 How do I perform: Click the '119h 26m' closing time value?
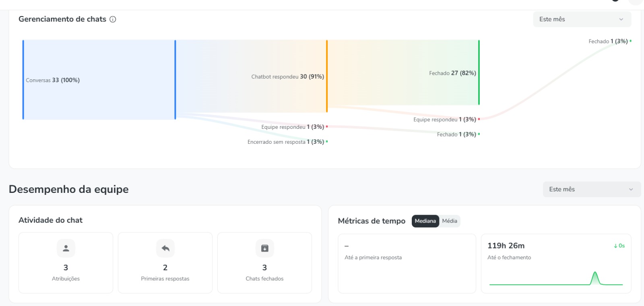point(506,246)
